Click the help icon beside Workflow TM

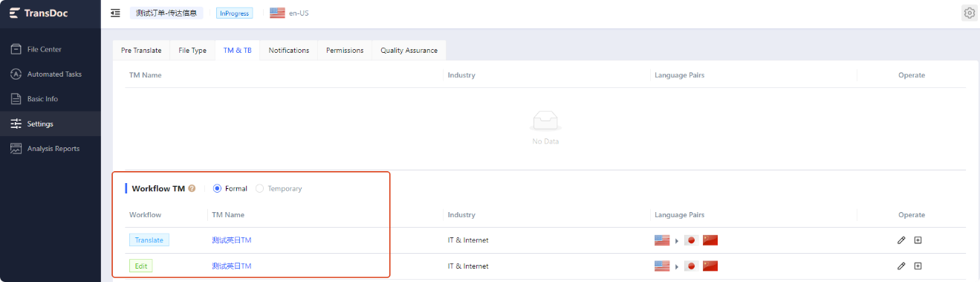tap(192, 189)
